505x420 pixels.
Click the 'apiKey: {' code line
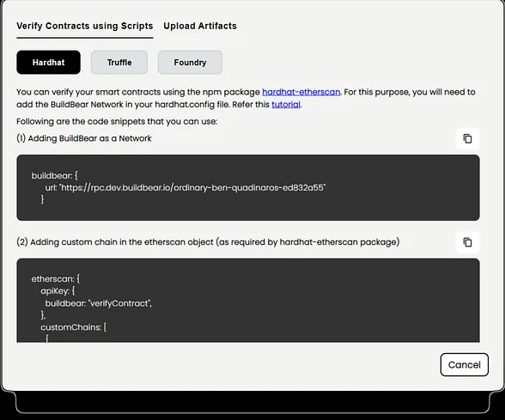[x=58, y=291]
